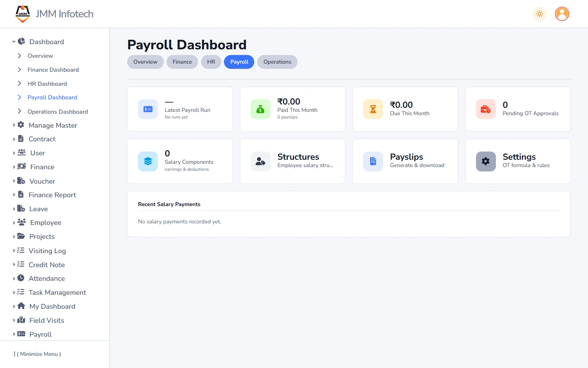Collapse the Dashboard menu arrow

pos(14,42)
